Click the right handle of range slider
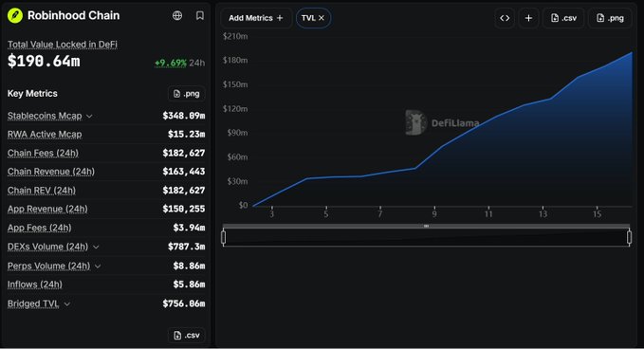The width and height of the screenshot is (644, 349). coord(629,237)
